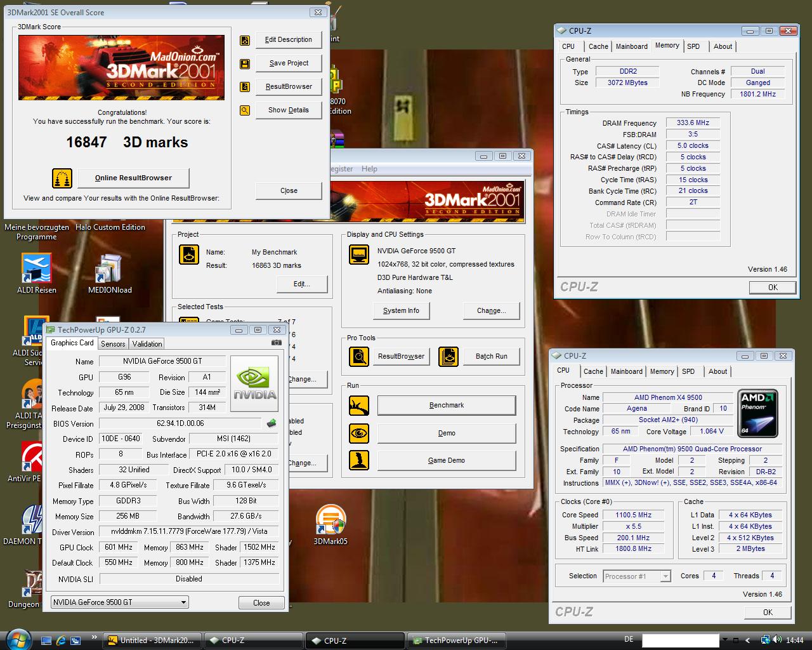Image resolution: width=812 pixels, height=650 pixels.
Task: Click the Save Project floppy icon
Action: 245,64
